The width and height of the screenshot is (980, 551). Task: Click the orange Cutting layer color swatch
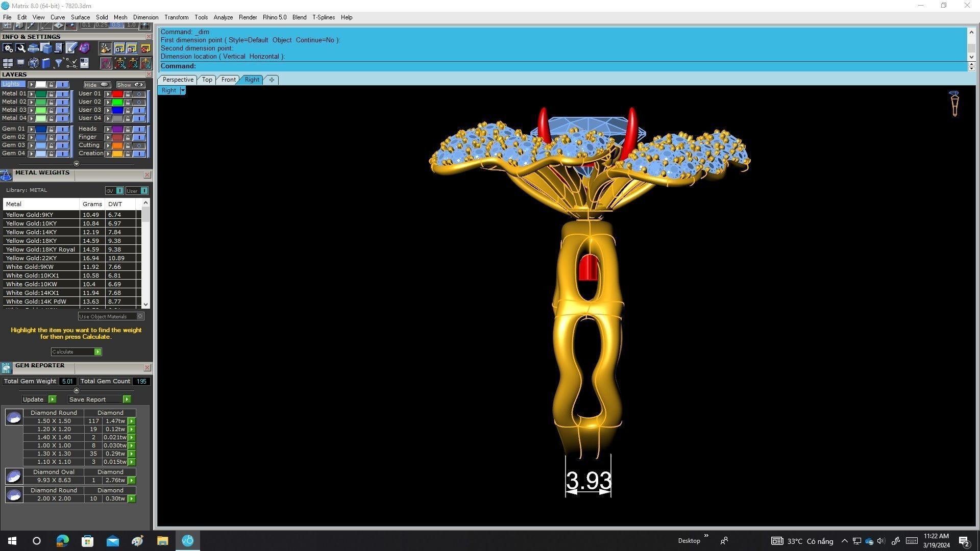pos(117,145)
